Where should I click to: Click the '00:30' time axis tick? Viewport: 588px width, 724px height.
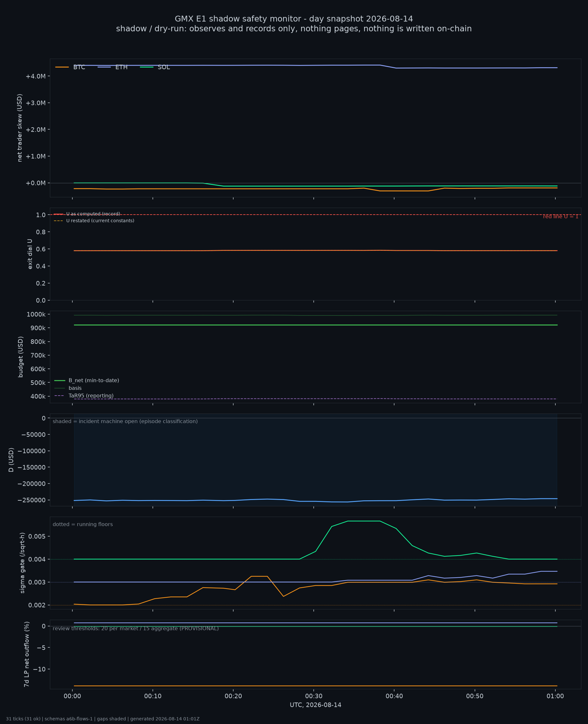tap(314, 697)
